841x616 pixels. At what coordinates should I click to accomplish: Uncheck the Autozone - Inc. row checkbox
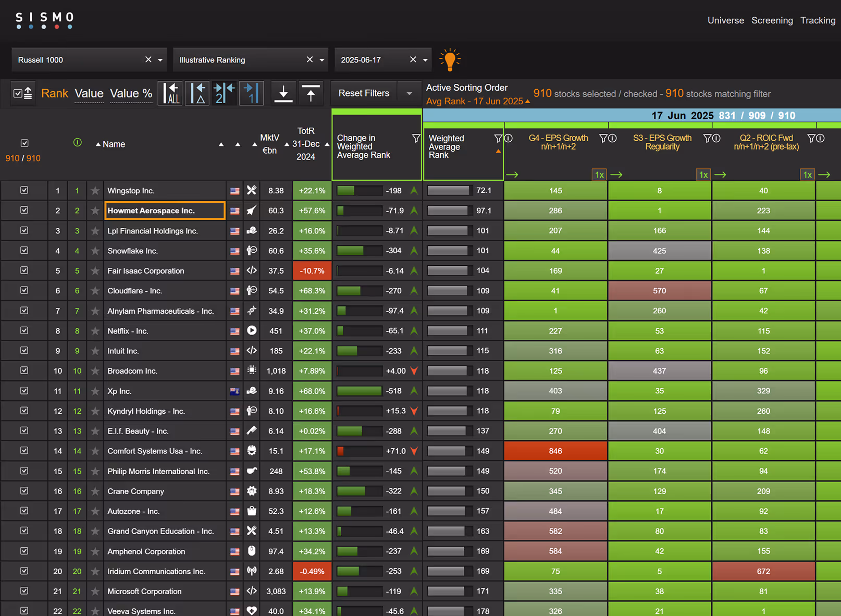click(x=24, y=511)
